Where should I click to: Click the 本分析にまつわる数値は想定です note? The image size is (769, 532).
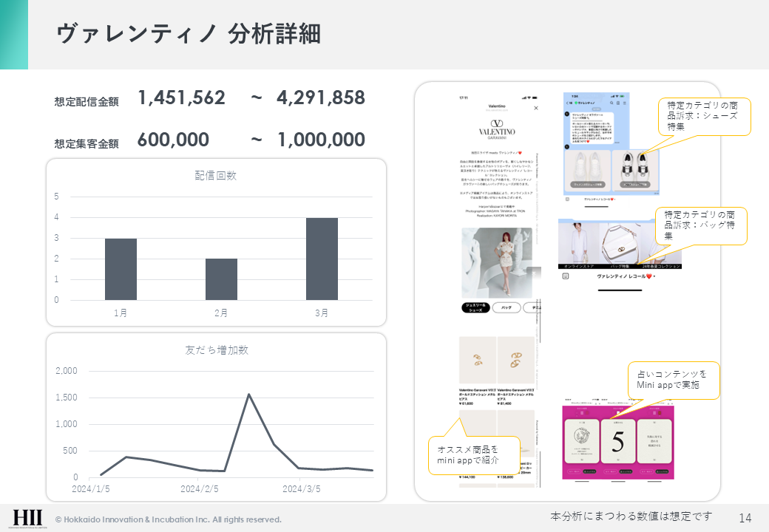pyautogui.click(x=631, y=516)
